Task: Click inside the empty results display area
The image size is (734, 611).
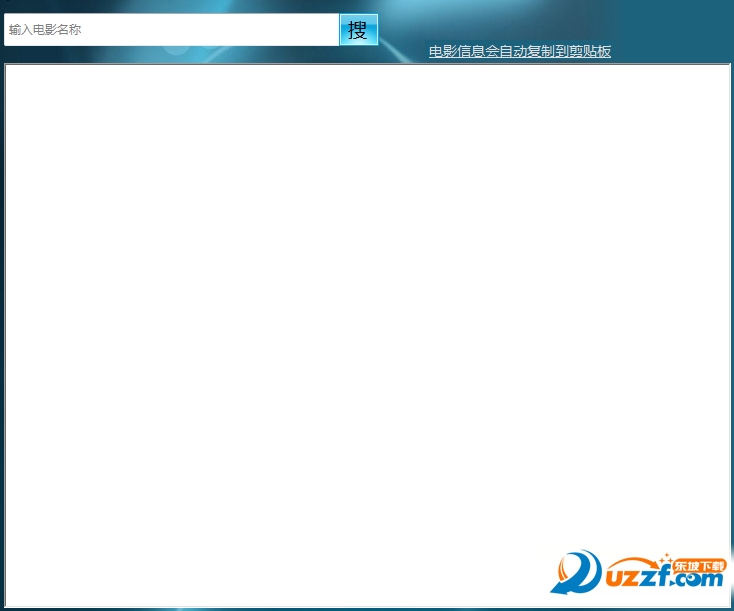Action: pyautogui.click(x=367, y=335)
